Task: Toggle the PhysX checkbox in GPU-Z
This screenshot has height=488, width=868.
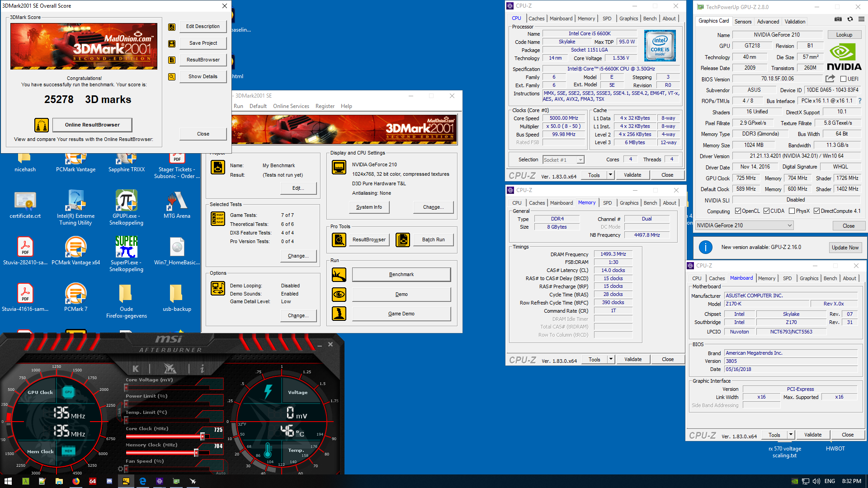Action: [792, 211]
